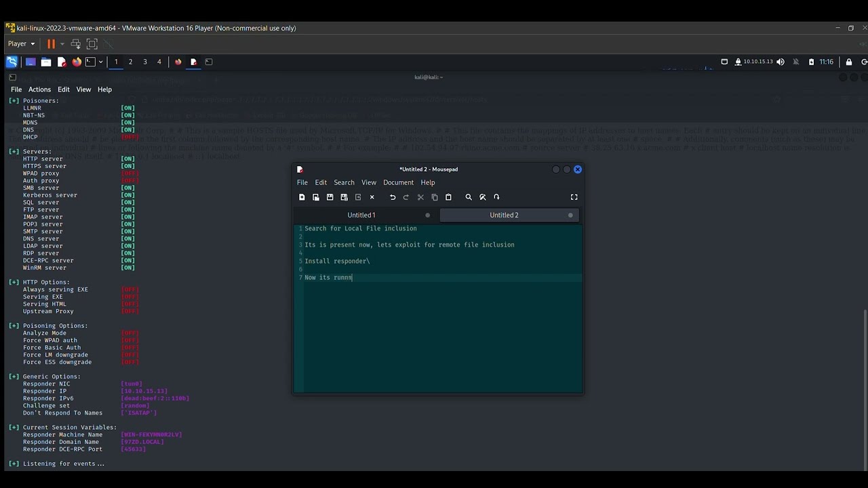Viewport: 868px width, 488px height.
Task: Open Mousepad's File menu
Action: click(x=302, y=182)
